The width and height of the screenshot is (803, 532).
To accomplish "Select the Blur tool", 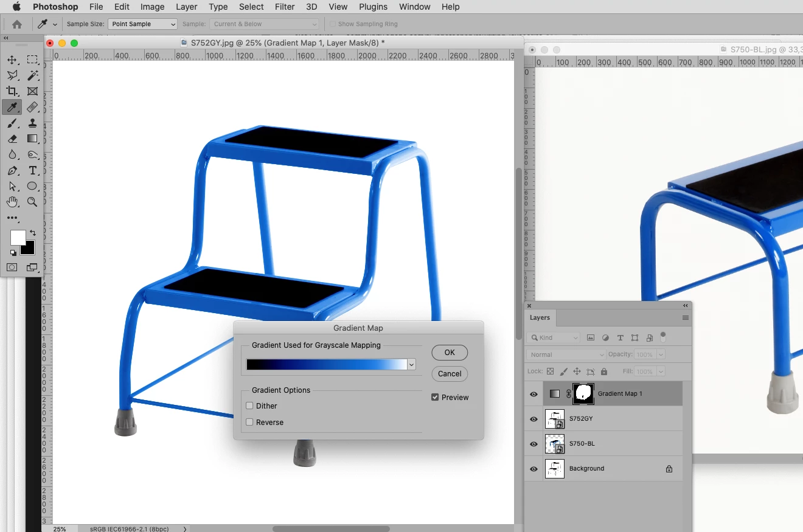I will click(12, 155).
